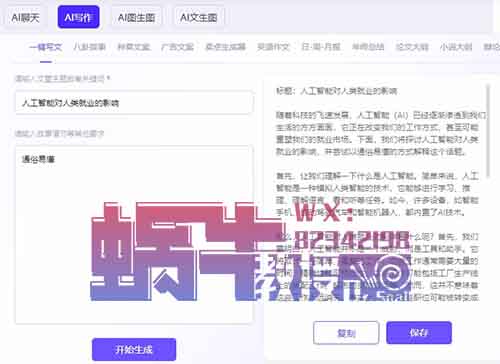Choose the 广告文案 writing mode

pyautogui.click(x=177, y=47)
